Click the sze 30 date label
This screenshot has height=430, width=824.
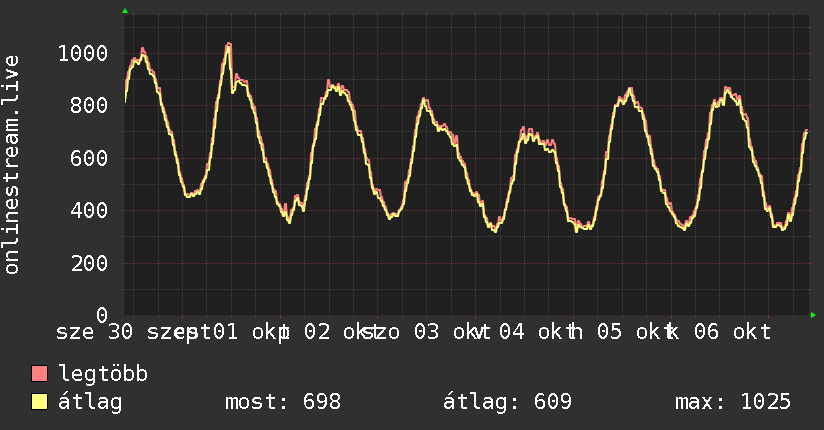pyautogui.click(x=95, y=332)
